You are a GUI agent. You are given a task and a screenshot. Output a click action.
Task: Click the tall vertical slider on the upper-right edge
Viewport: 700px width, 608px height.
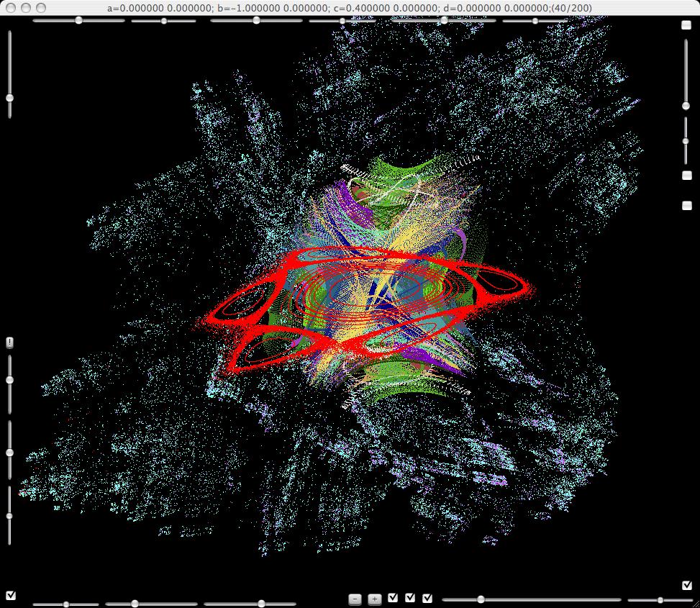pyautogui.click(x=686, y=74)
